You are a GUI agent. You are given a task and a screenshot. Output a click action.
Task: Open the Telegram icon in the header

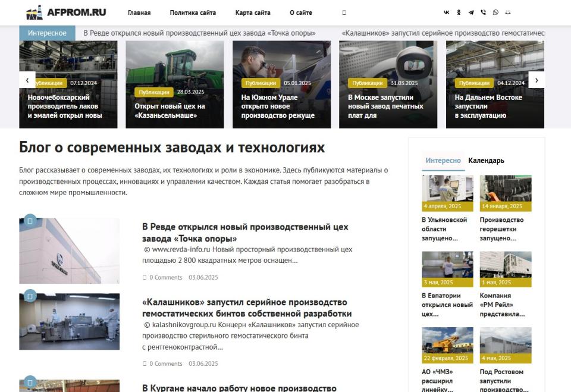pyautogui.click(x=470, y=12)
